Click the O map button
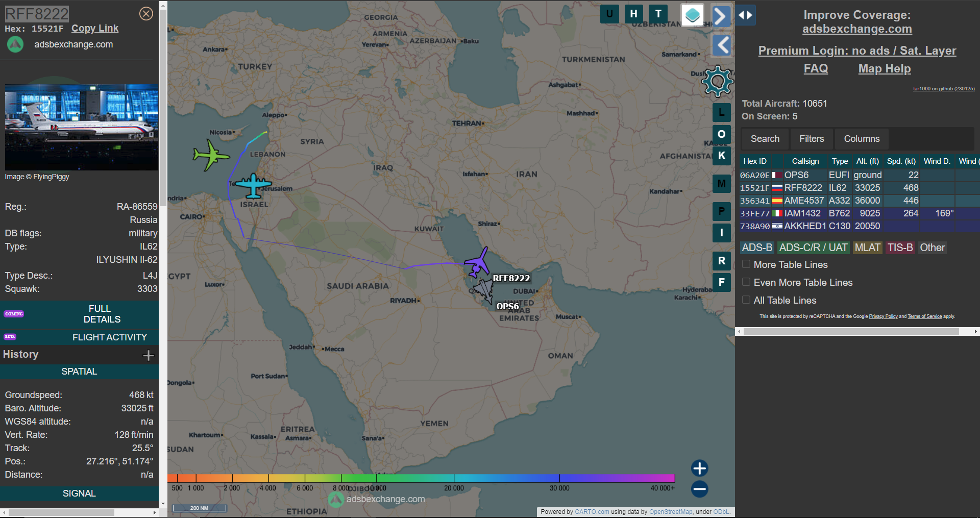The image size is (980, 518). [722, 134]
